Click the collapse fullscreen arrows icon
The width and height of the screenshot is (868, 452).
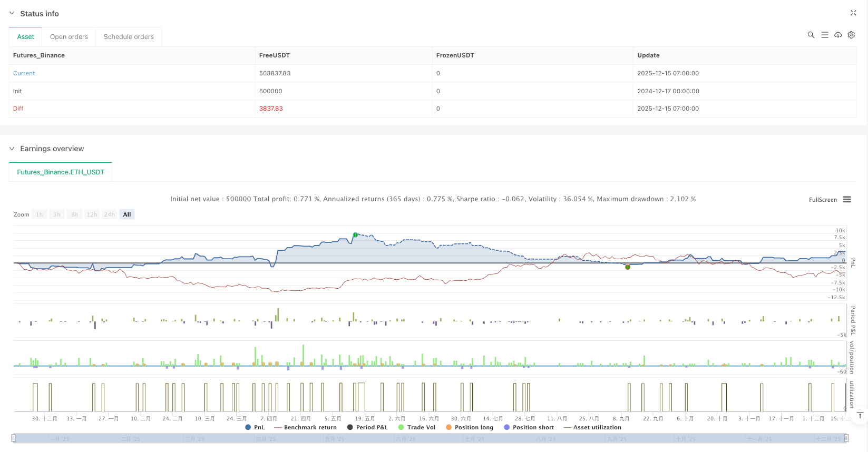[x=853, y=13]
